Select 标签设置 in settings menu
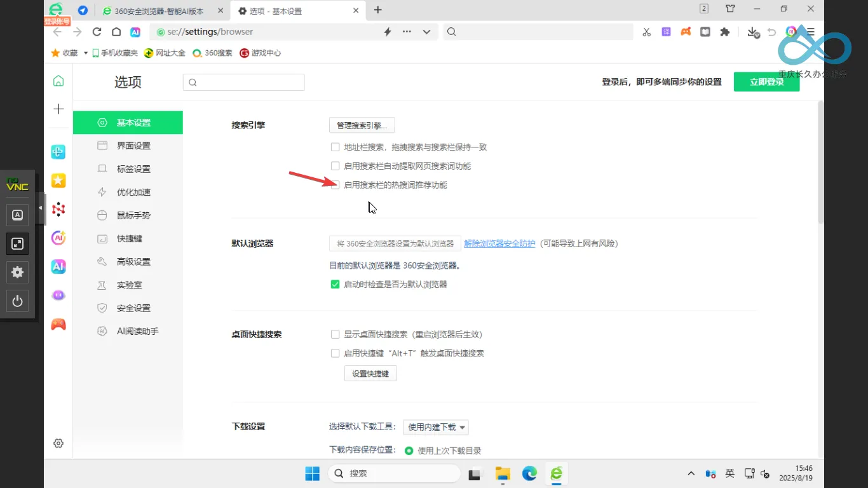Viewport: 868px width, 488px height. tap(128, 169)
